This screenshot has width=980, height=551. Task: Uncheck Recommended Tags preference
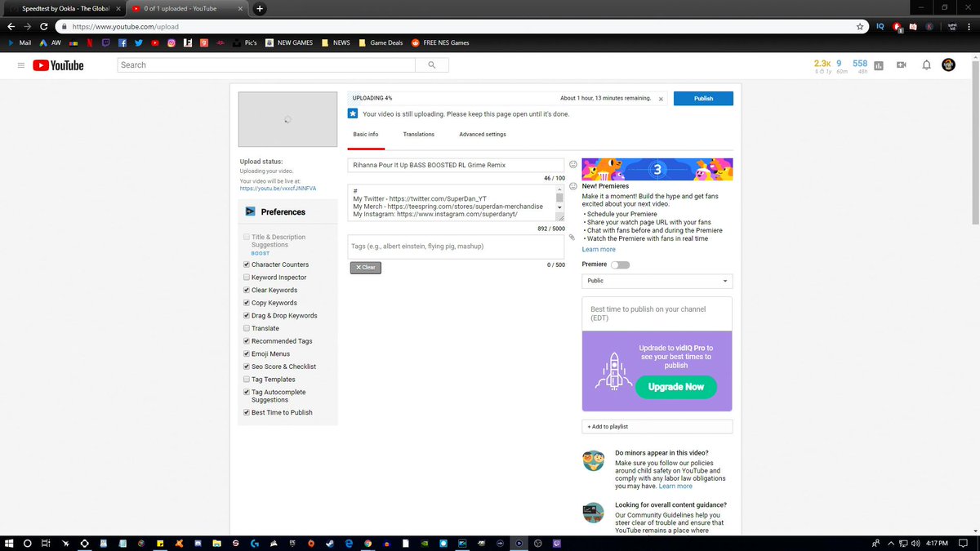point(247,341)
